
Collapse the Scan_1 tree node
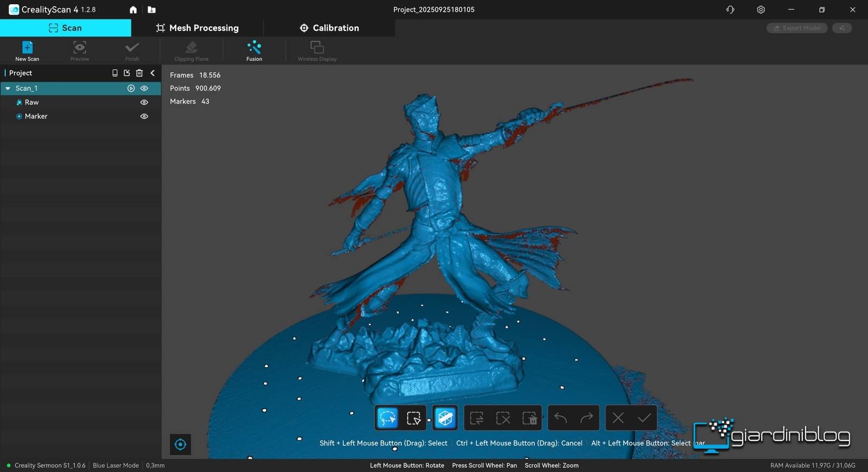(x=8, y=88)
